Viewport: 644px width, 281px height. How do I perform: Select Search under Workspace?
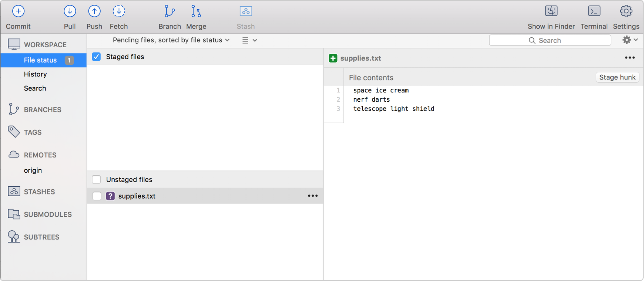pos(35,88)
